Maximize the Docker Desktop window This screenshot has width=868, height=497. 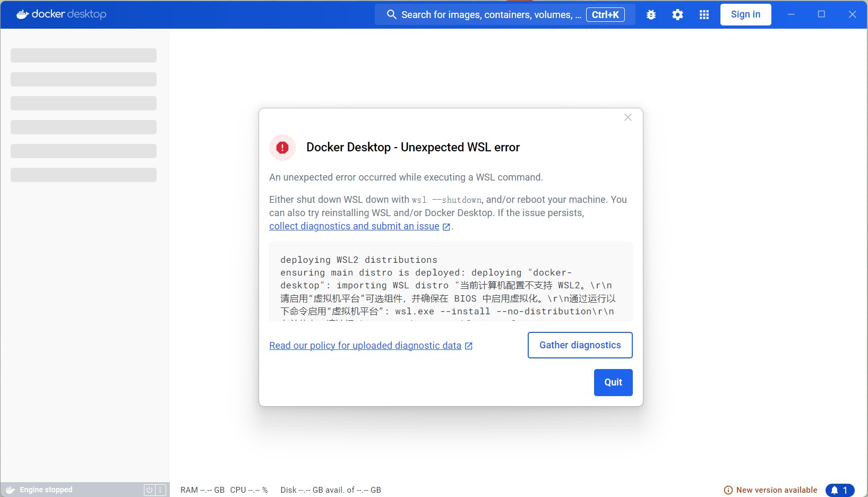(x=821, y=14)
